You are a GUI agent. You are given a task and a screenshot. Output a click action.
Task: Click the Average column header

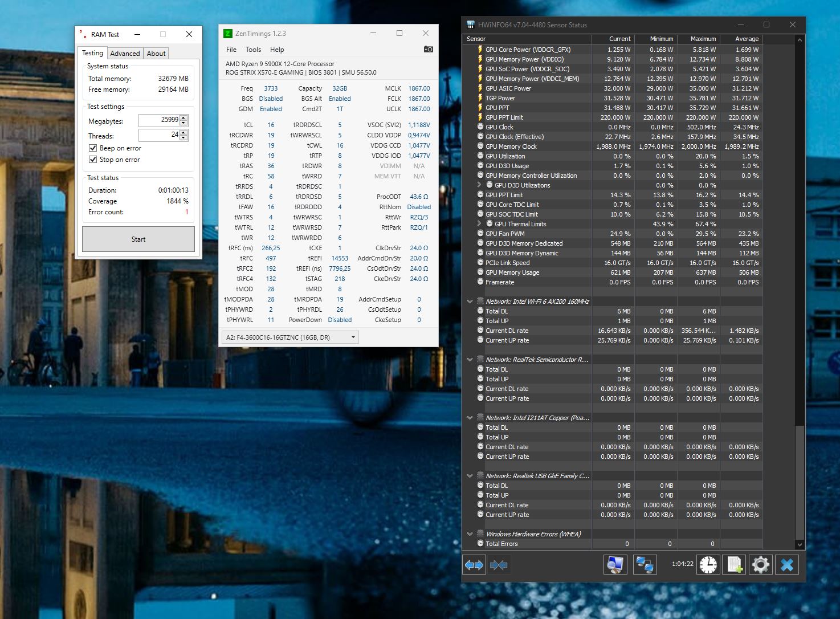[741, 39]
